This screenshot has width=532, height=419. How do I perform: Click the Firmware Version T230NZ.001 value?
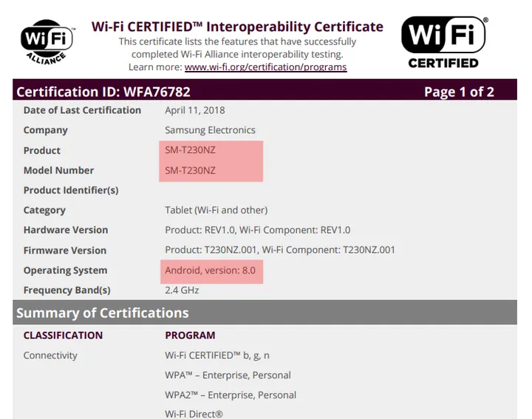[279, 250]
